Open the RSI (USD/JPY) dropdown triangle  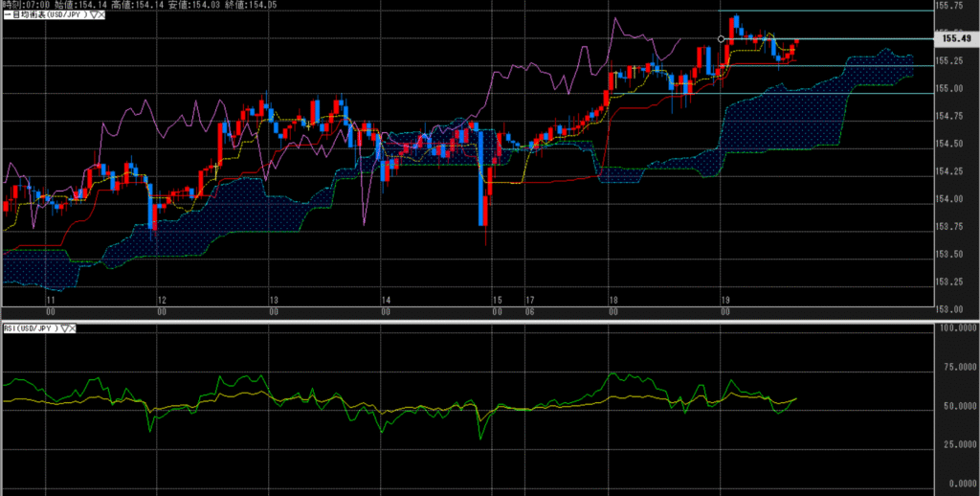pyautogui.click(x=65, y=327)
